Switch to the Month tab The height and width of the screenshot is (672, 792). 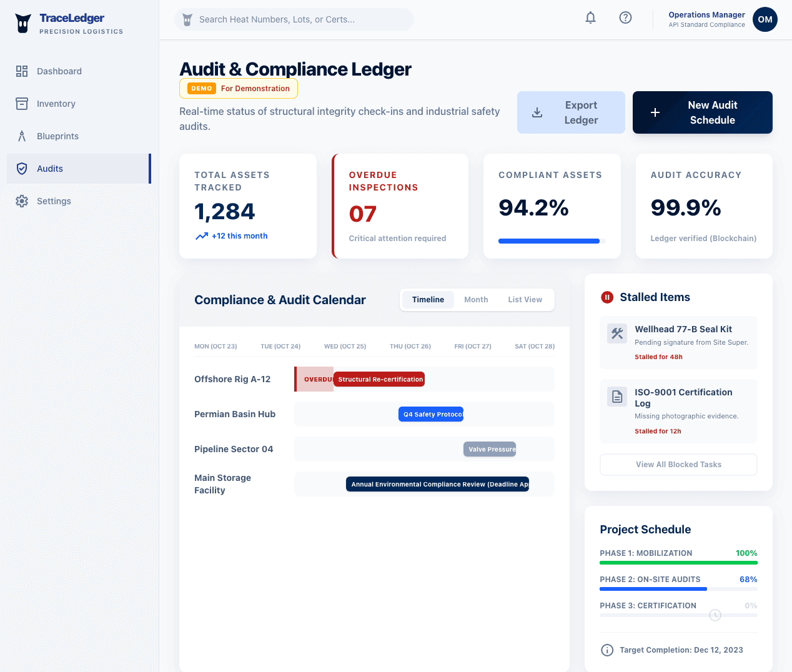(476, 300)
